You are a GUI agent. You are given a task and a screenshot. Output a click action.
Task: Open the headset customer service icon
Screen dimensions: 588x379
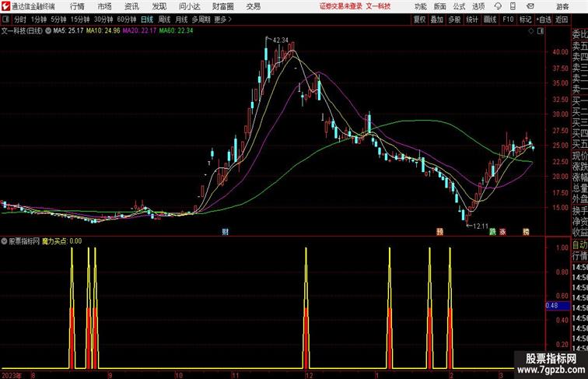point(498,6)
